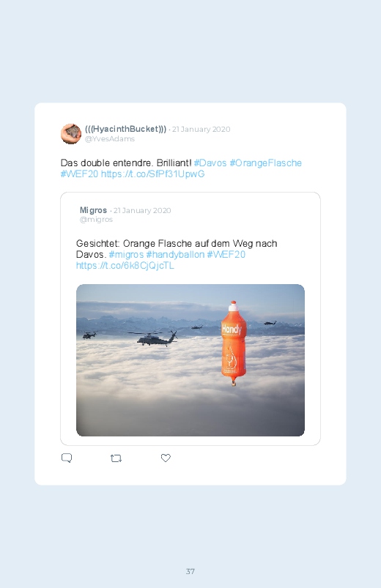Like the tweet with the heart icon
The image size is (381, 588).
[166, 458]
